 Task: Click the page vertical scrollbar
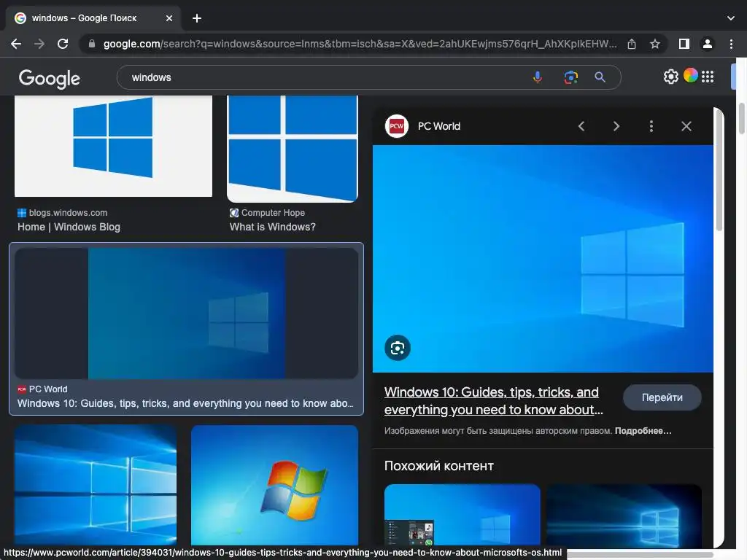click(742, 118)
